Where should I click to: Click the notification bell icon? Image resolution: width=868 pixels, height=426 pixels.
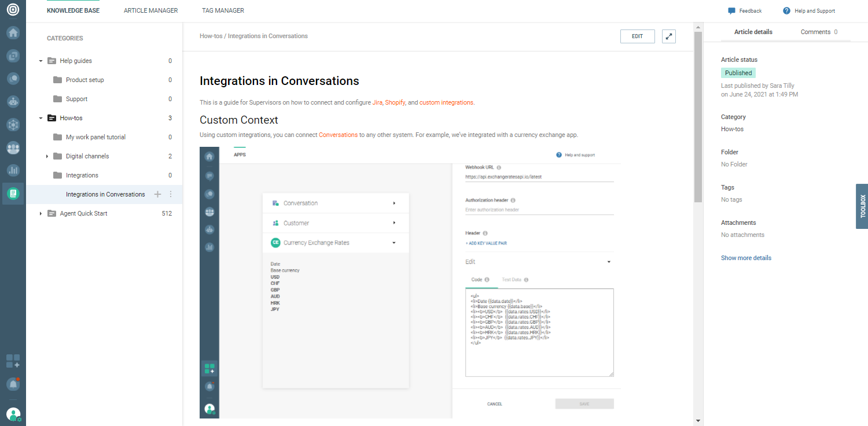click(13, 384)
